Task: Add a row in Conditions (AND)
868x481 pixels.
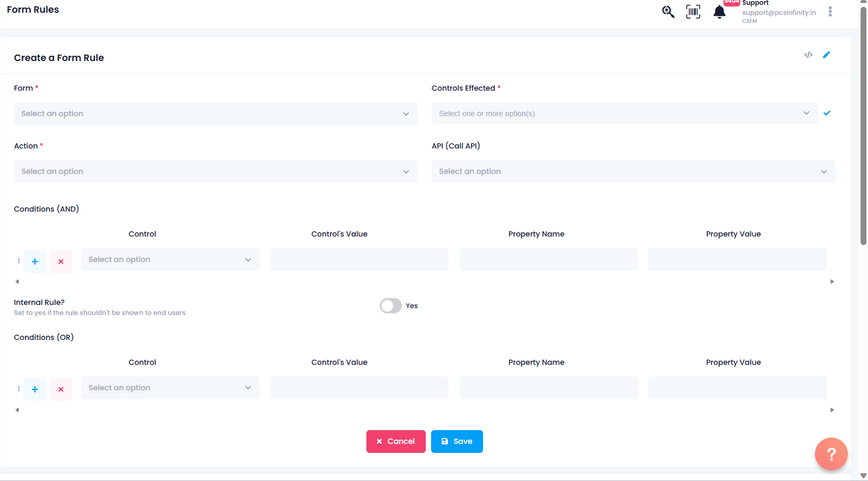Action: (35, 261)
